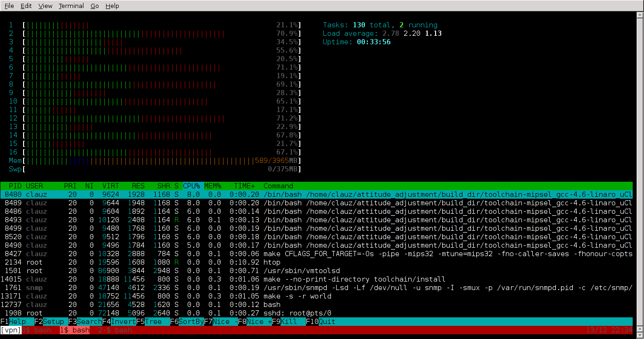Open the Edit menu
Image resolution: width=644 pixels, height=339 pixels.
click(x=26, y=6)
